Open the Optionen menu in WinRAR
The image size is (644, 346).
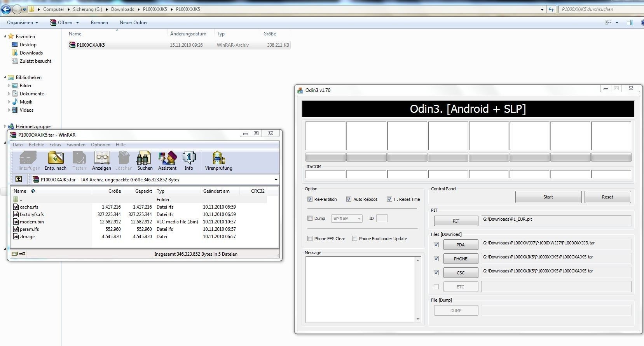[100, 145]
